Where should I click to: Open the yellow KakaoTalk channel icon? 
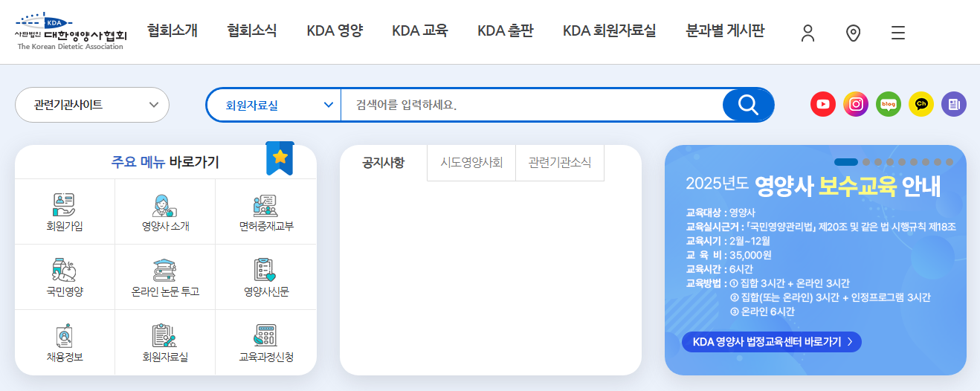point(921,104)
